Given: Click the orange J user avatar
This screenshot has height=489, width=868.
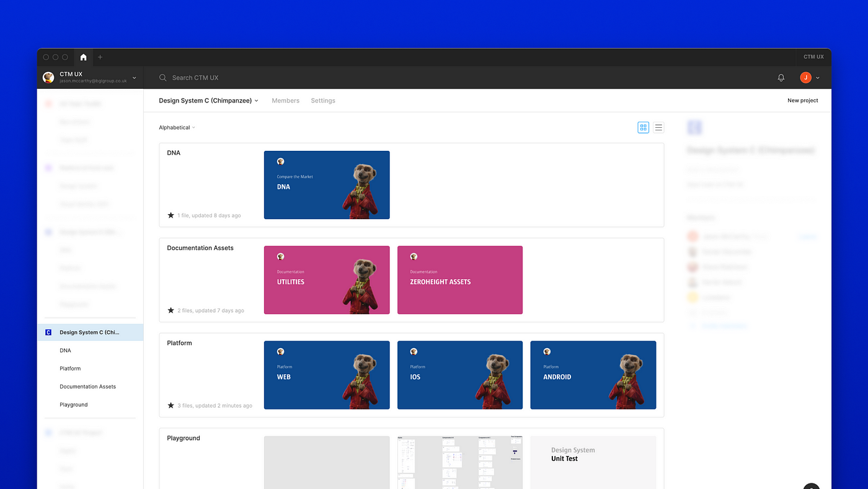Looking at the screenshot, I should 805,78.
